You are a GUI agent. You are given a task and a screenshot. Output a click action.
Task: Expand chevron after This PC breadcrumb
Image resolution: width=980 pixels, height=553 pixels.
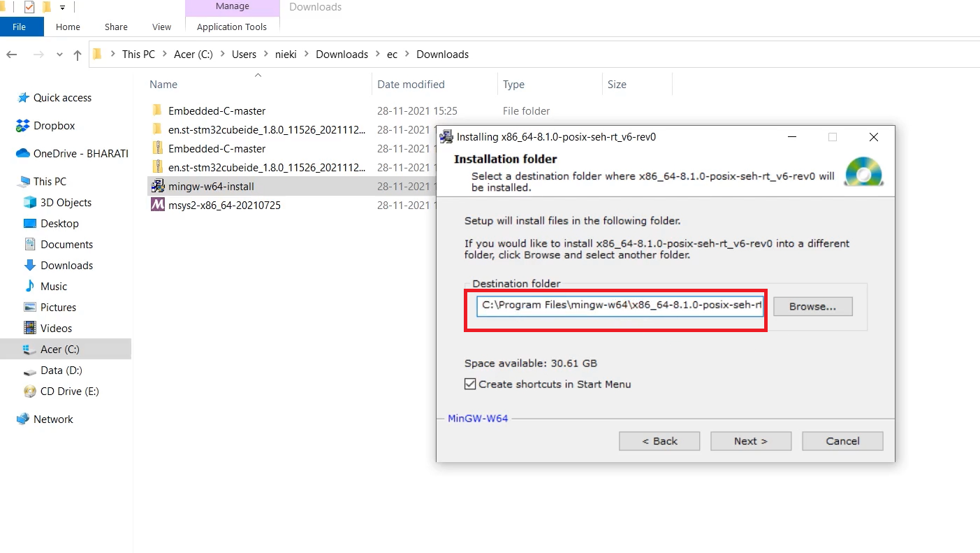click(x=165, y=55)
